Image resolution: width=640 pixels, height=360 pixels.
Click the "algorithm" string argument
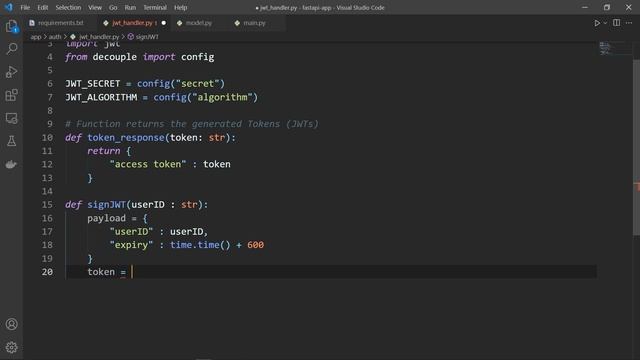point(222,98)
